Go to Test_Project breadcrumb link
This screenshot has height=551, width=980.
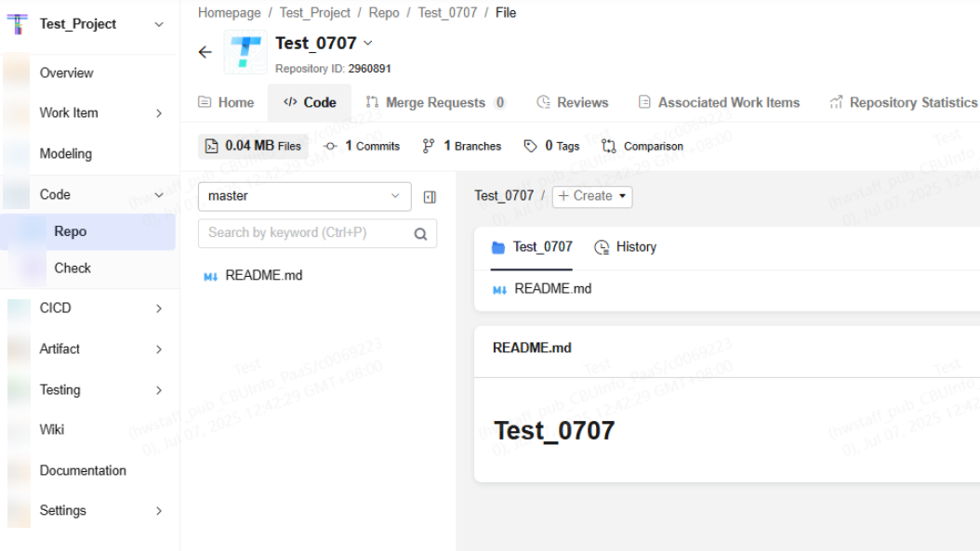(x=315, y=13)
